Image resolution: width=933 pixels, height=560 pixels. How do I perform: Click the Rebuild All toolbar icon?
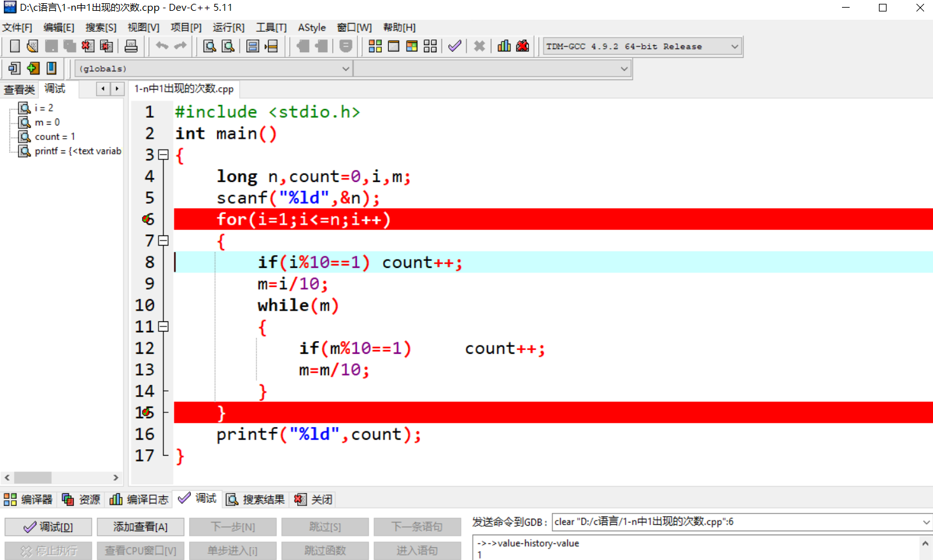(x=430, y=46)
